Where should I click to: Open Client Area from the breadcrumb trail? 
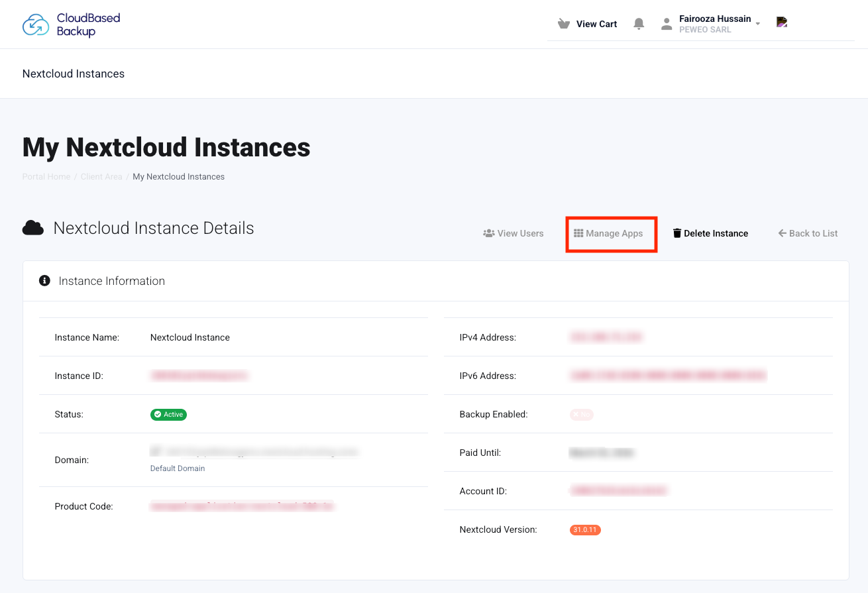click(101, 176)
